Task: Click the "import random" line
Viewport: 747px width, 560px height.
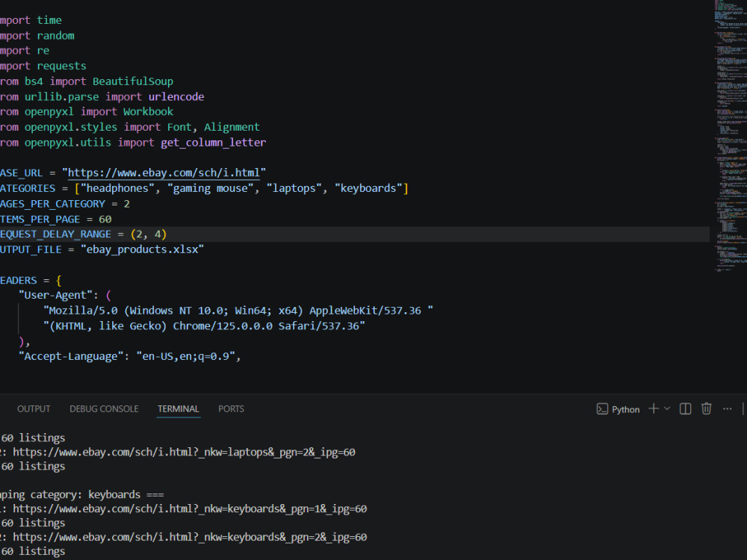Action: pyautogui.click(x=37, y=36)
